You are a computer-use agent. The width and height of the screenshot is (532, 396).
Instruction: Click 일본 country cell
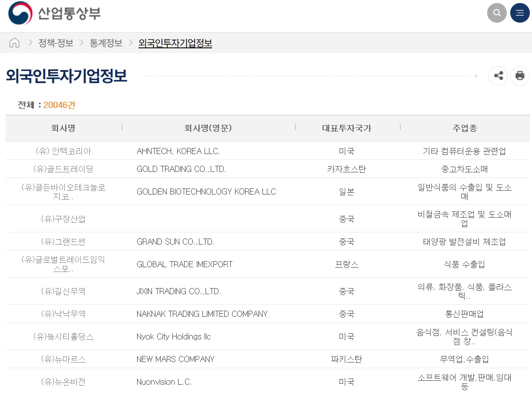tap(347, 191)
